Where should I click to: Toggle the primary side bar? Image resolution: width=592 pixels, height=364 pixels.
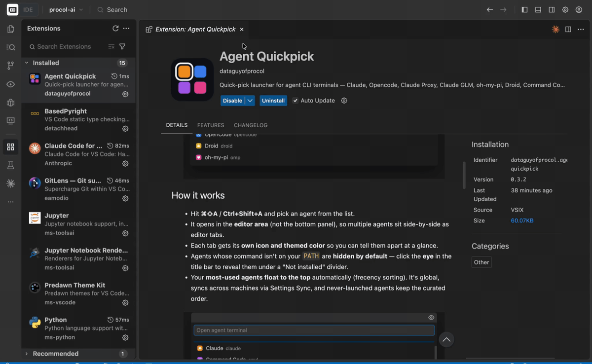coord(524,10)
